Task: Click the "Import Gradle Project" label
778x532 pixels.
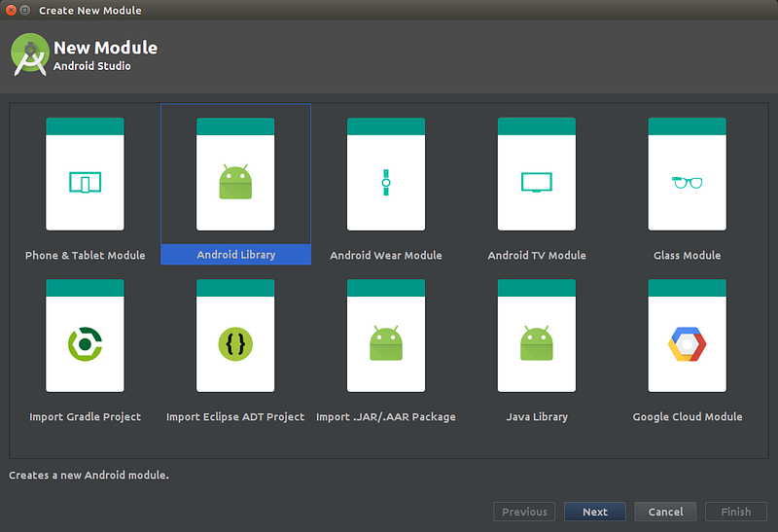Action: click(x=85, y=417)
